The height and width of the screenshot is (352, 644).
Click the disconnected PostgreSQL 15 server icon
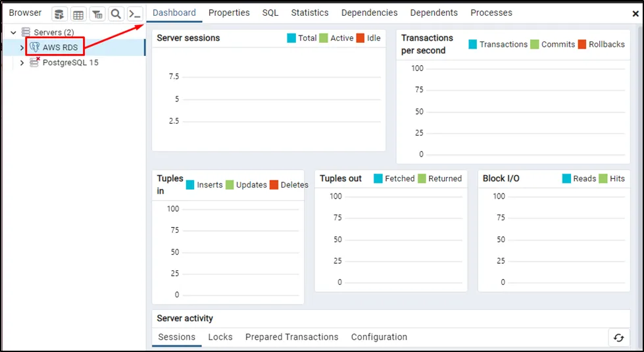35,63
